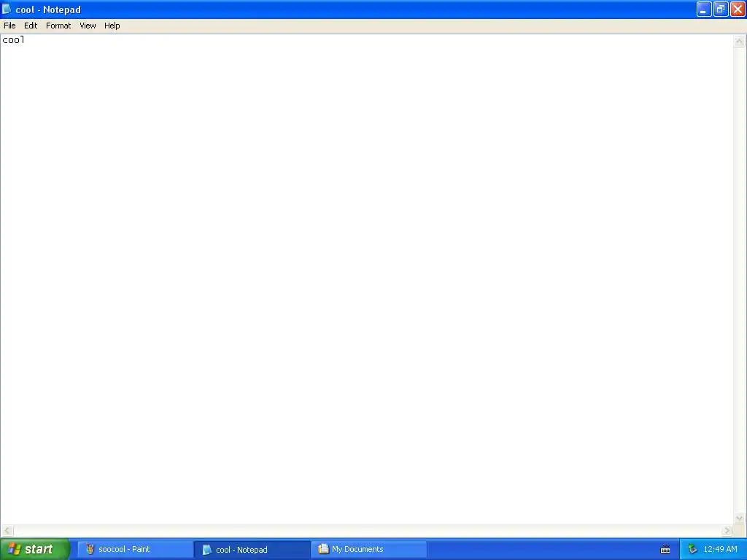Click the keyboard icon in system tray
The height and width of the screenshot is (560, 747).
pyautogui.click(x=665, y=550)
